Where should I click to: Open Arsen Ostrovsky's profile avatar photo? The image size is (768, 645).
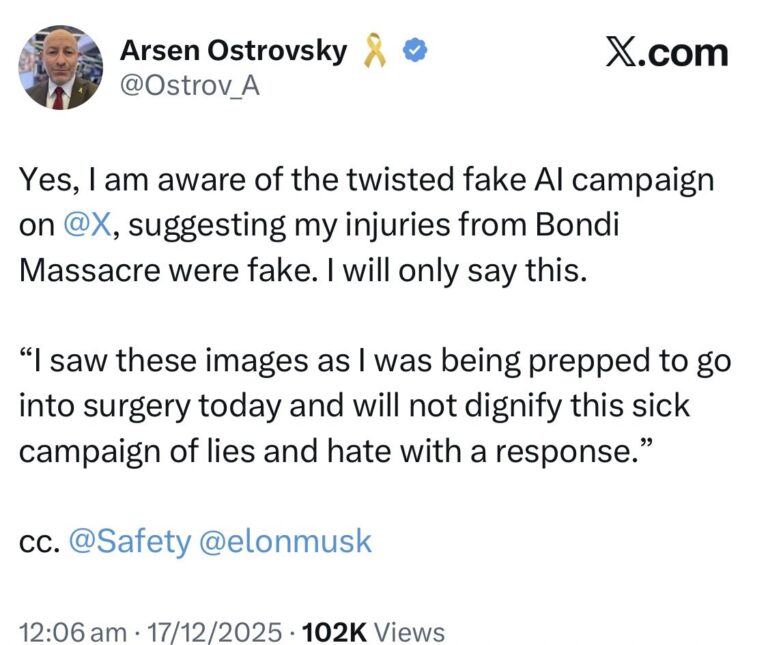60,68
